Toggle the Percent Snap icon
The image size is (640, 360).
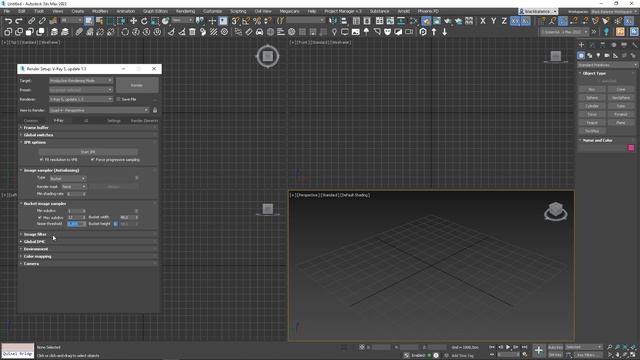(257, 20)
